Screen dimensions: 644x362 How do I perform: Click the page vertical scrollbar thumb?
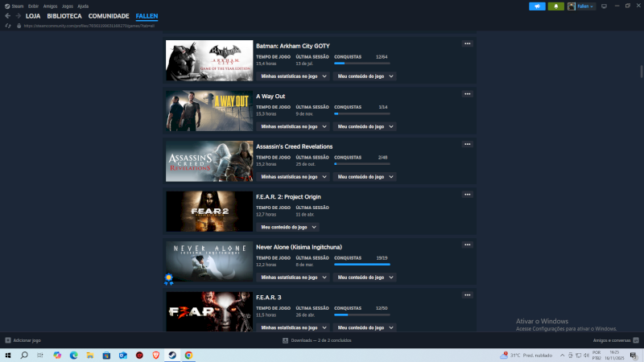click(x=641, y=72)
